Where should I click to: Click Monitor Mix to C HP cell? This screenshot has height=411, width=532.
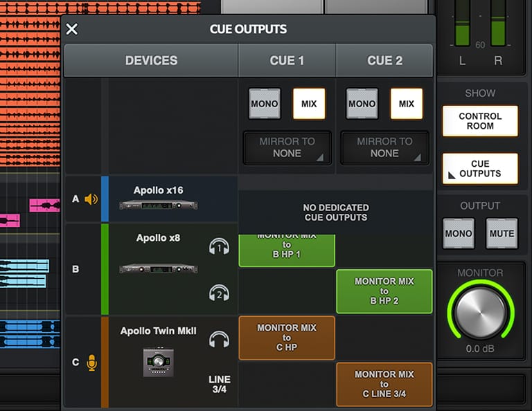[287, 338]
